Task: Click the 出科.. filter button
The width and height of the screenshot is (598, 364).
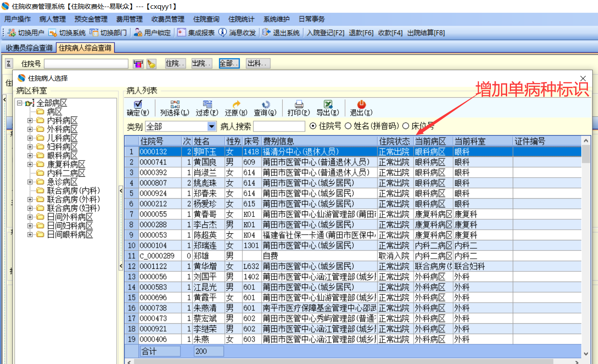Action: point(258,64)
